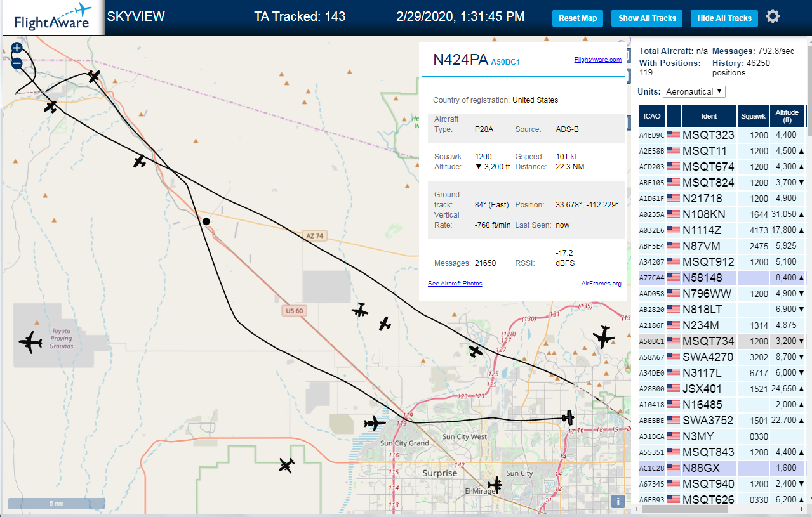Click the Hide All Tracks button

coord(724,18)
